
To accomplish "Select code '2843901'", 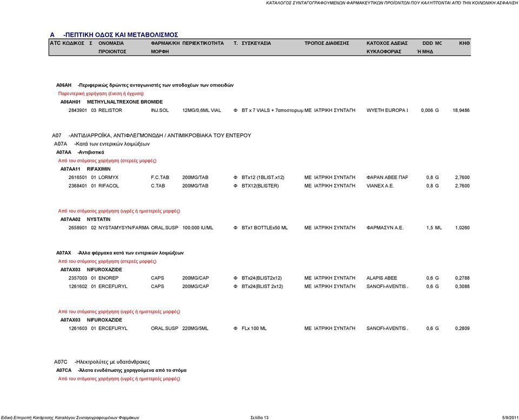I will pos(78,110).
